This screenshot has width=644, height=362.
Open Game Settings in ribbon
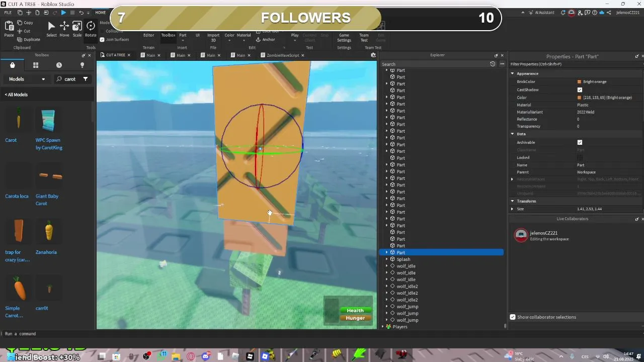[344, 38]
